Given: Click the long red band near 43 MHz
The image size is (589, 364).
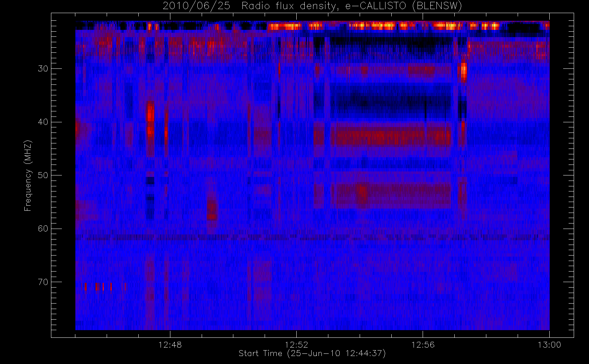Looking at the screenshot, I should pyautogui.click(x=391, y=138).
